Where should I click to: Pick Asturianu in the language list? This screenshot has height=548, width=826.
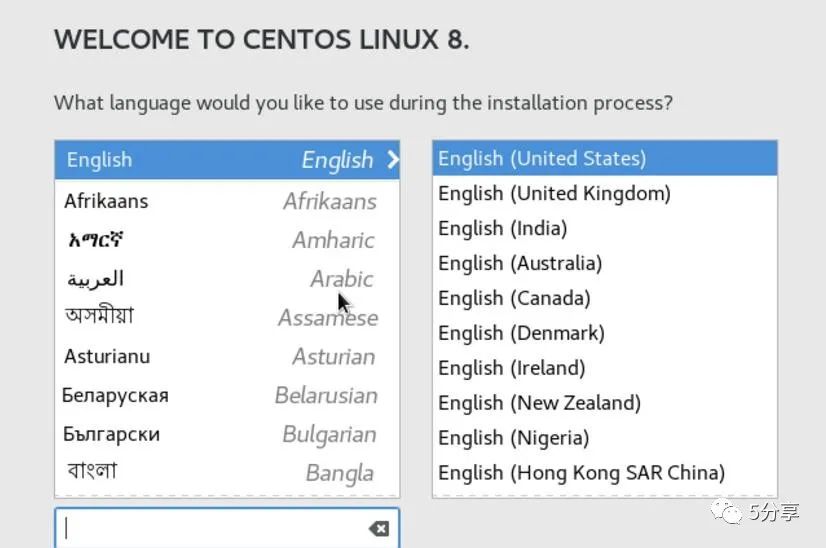pyautogui.click(x=227, y=357)
